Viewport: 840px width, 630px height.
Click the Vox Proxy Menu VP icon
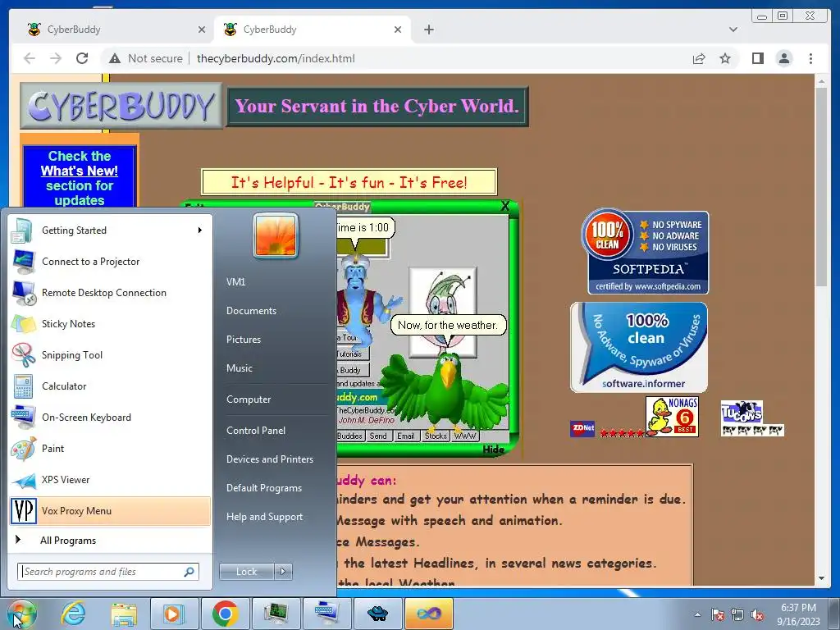point(24,510)
